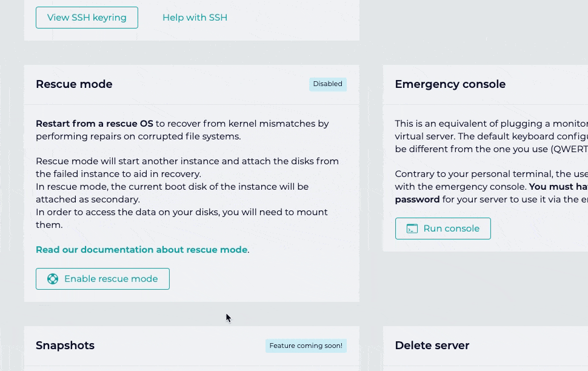
Task: Click the terminal icon in Run console button
Action: (412, 229)
